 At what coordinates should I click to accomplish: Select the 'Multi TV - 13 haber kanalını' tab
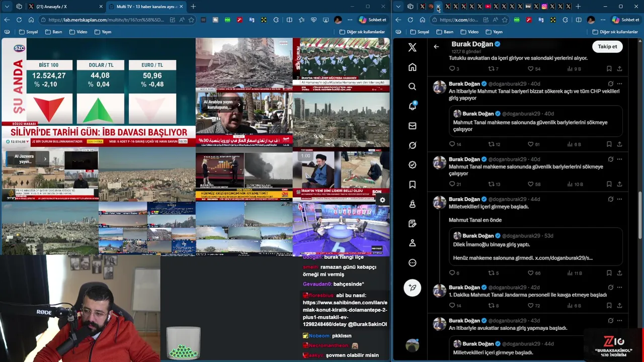coord(146,7)
